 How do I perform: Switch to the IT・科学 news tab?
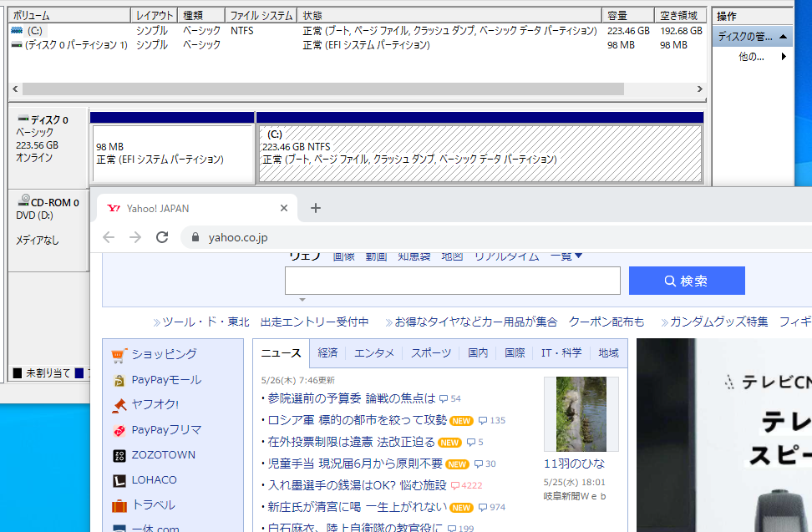click(x=561, y=353)
